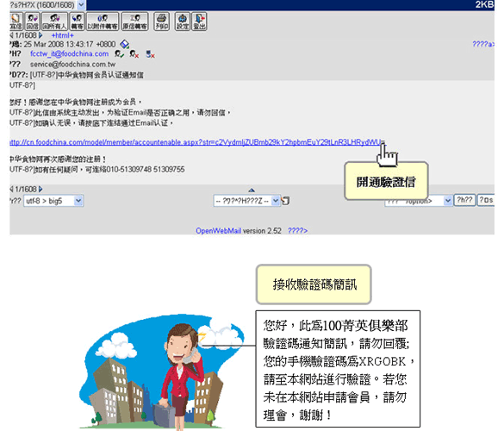
Task: Open Settings (設定) toolbar icon
Action: pyautogui.click(x=183, y=22)
